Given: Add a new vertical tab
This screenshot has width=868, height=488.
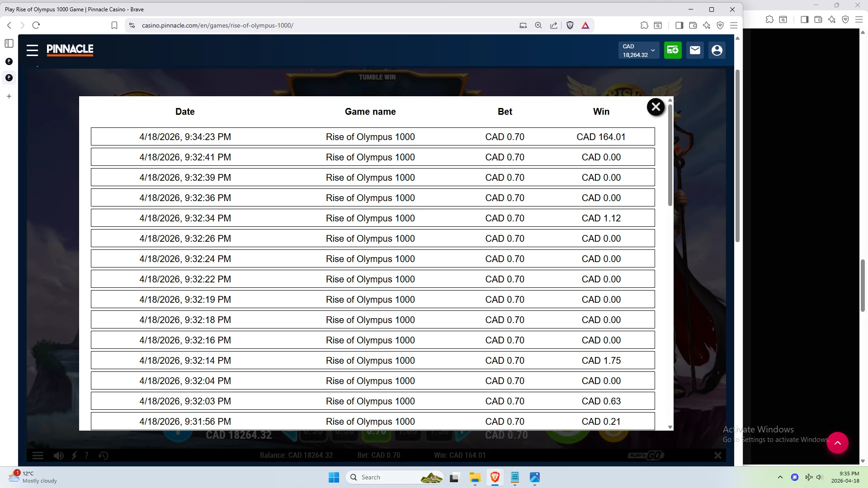Looking at the screenshot, I should click(9, 96).
